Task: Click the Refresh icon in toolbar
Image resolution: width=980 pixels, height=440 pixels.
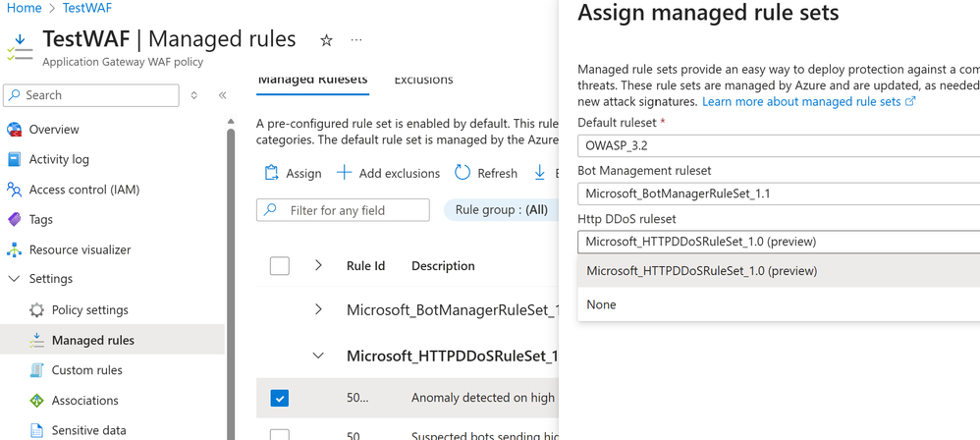Action: click(463, 173)
